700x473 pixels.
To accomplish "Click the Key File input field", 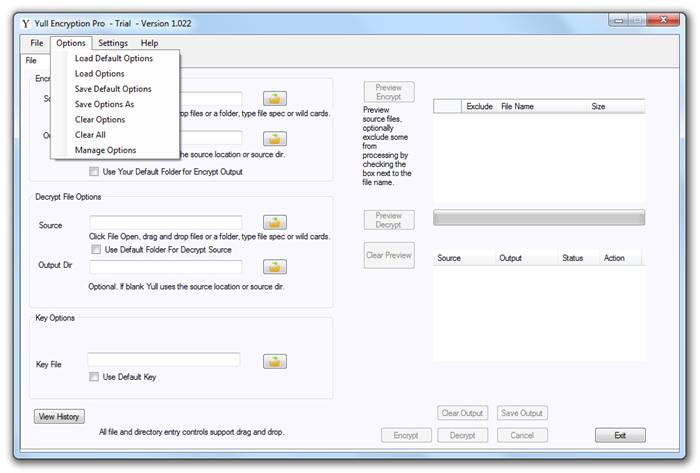I will click(x=164, y=360).
